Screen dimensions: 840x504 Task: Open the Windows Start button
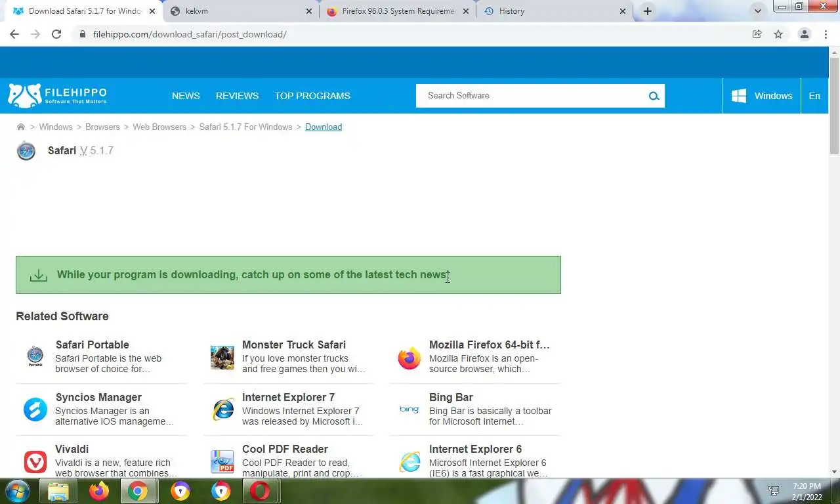click(17, 491)
